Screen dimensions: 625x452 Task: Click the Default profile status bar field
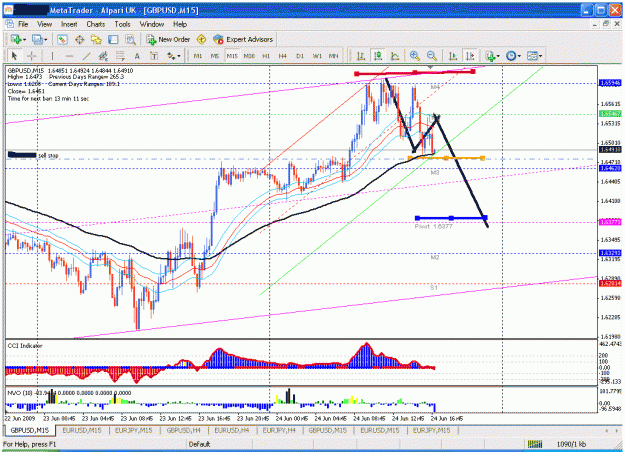coord(199,444)
